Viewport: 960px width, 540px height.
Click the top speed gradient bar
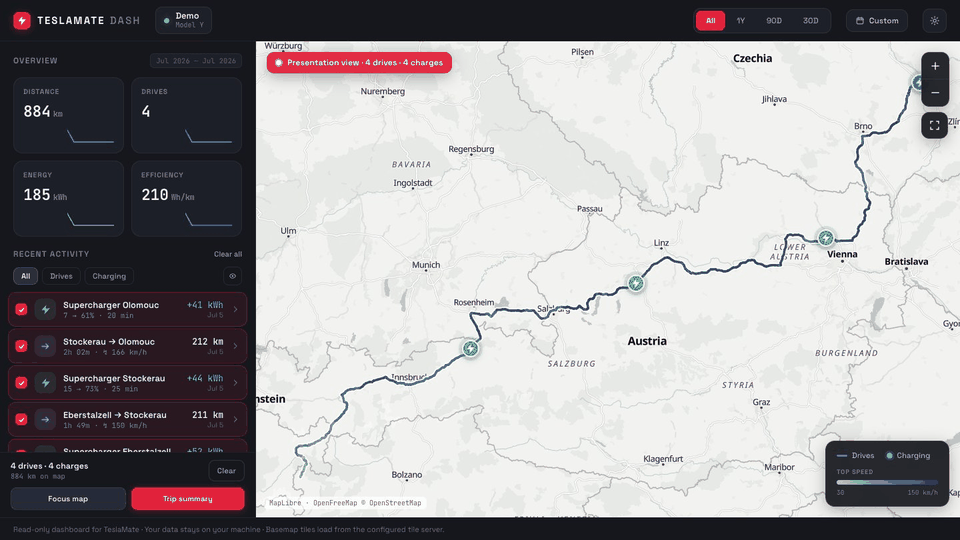[887, 482]
